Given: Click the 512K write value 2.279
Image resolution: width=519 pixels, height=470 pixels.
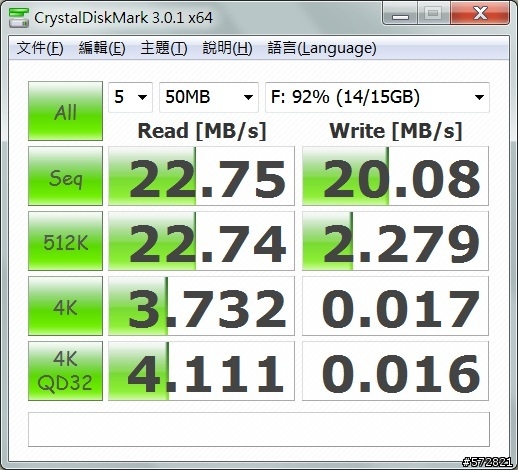Looking at the screenshot, I should (x=395, y=241).
